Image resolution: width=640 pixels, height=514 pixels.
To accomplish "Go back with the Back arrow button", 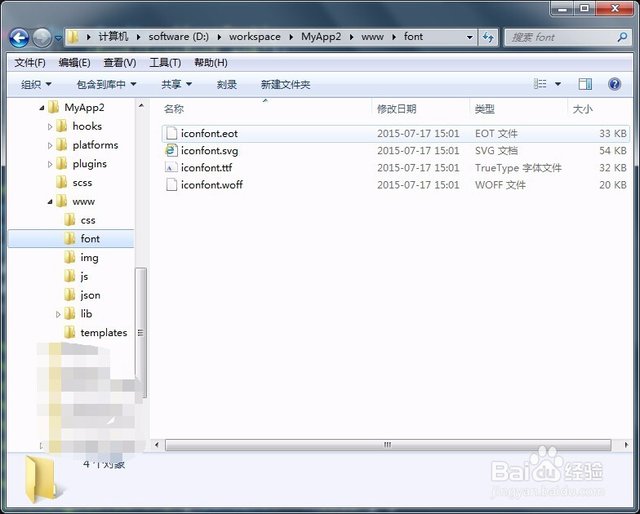I will tap(19, 38).
